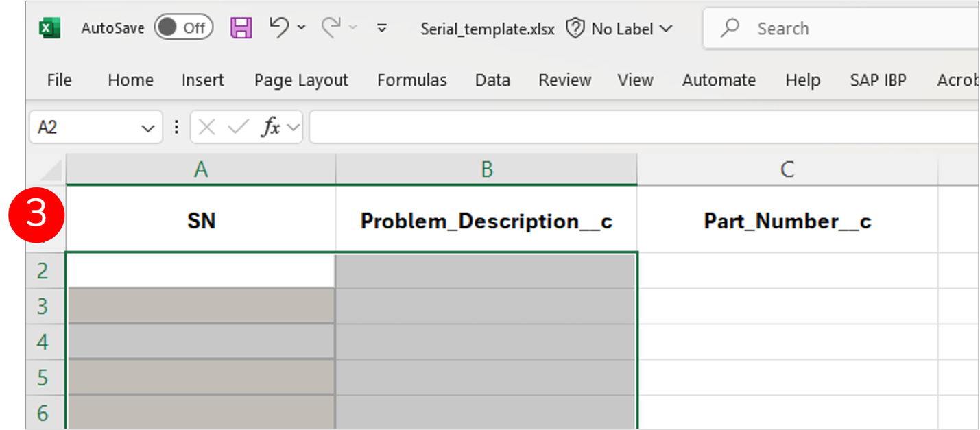The image size is (980, 430).
Task: Click the Name Box showing A2
Action: [96, 128]
